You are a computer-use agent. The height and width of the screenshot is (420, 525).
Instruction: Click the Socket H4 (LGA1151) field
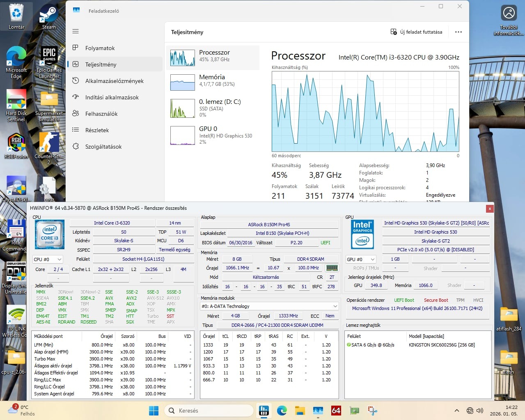coord(143,259)
